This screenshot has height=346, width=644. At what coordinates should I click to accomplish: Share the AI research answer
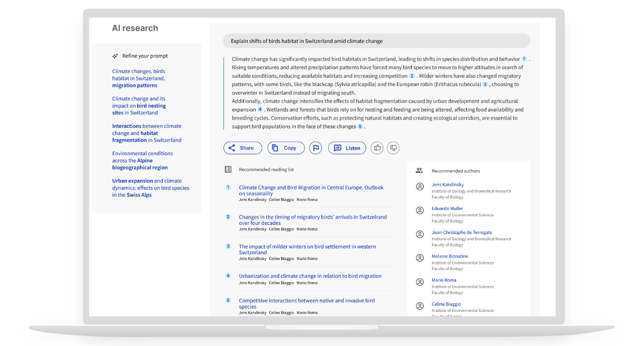[x=243, y=148]
